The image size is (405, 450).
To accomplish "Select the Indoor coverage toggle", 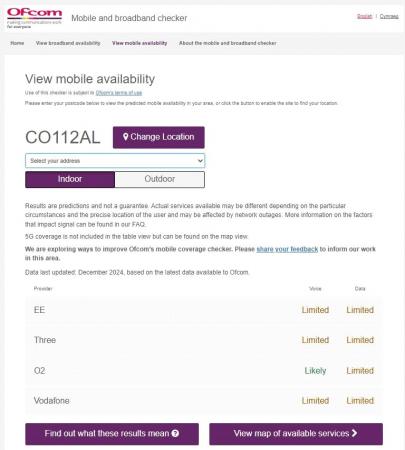I will pos(70,179).
